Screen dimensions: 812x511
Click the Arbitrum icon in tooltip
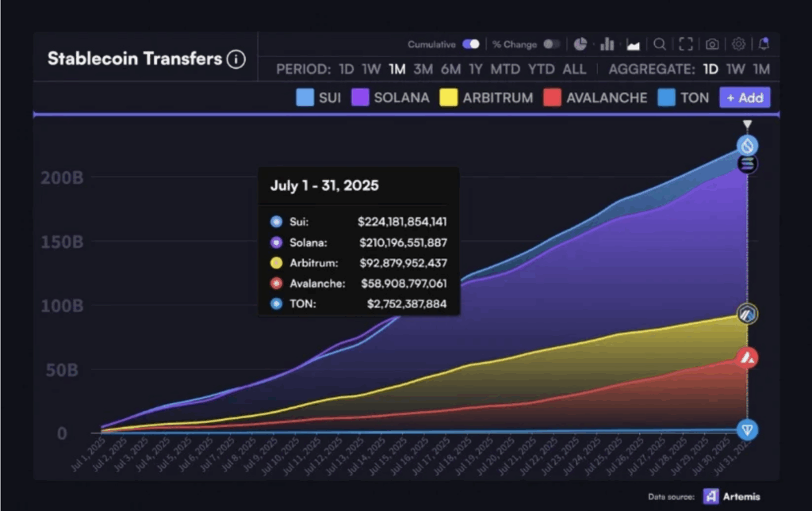[x=277, y=263]
